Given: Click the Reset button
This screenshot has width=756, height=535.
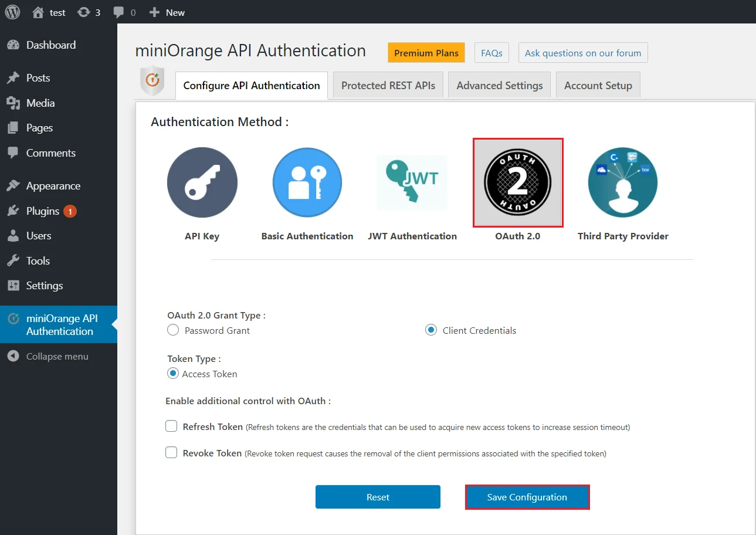Looking at the screenshot, I should 378,497.
